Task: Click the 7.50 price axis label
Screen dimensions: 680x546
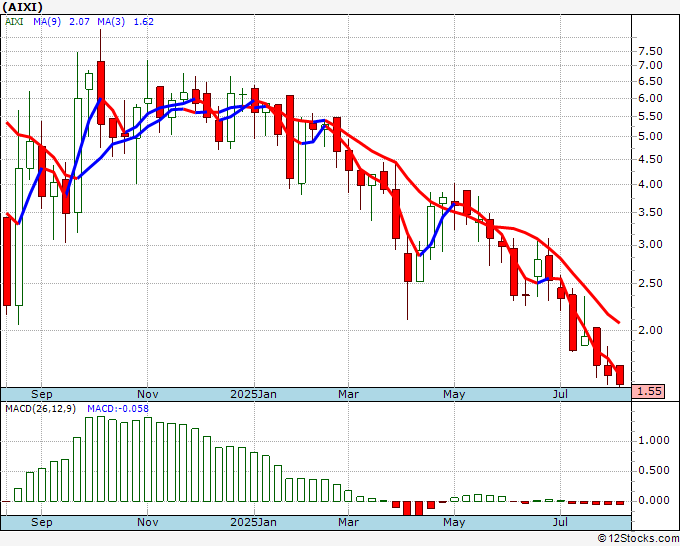Action: point(651,52)
